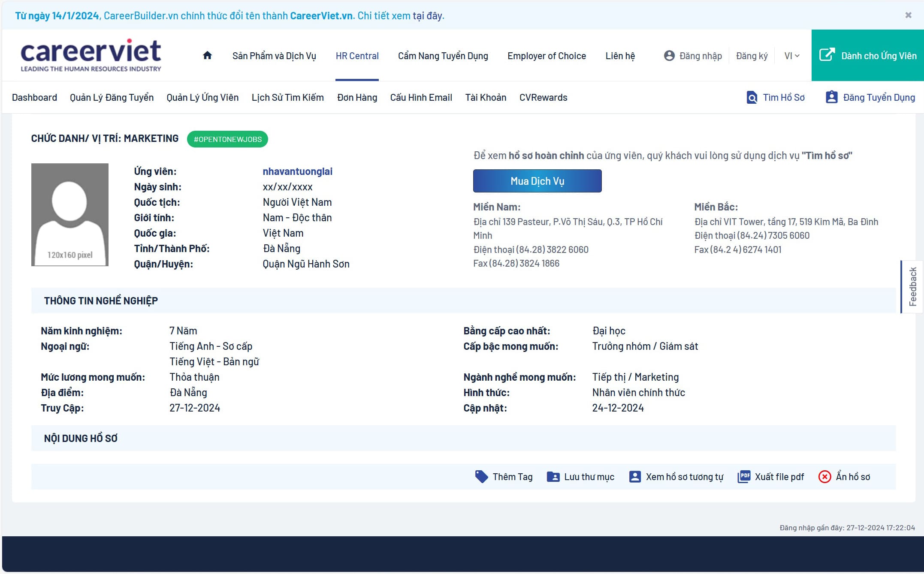924x574 pixels.
Task: Click the Lưu thư mục label
Action: [x=589, y=477]
